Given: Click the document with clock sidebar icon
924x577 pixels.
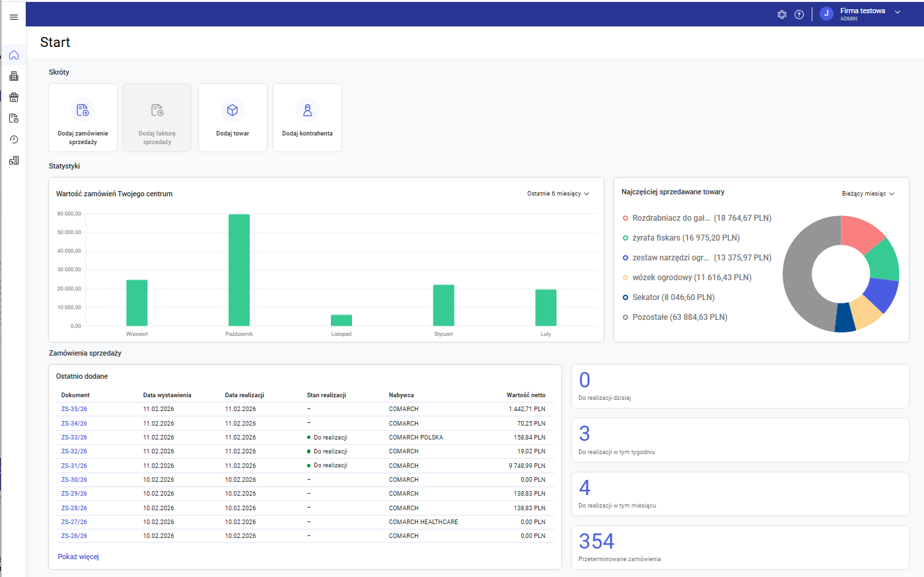Looking at the screenshot, I should [x=14, y=118].
